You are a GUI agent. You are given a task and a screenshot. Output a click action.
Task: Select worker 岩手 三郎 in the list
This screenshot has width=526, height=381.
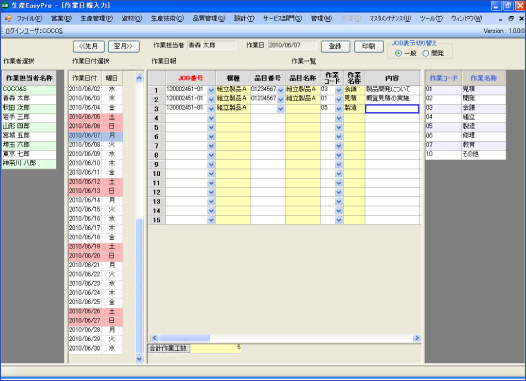pos(29,117)
